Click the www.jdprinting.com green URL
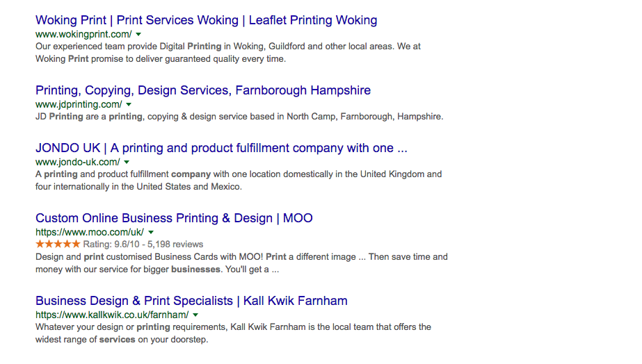The height and width of the screenshot is (364, 642). [79, 105]
